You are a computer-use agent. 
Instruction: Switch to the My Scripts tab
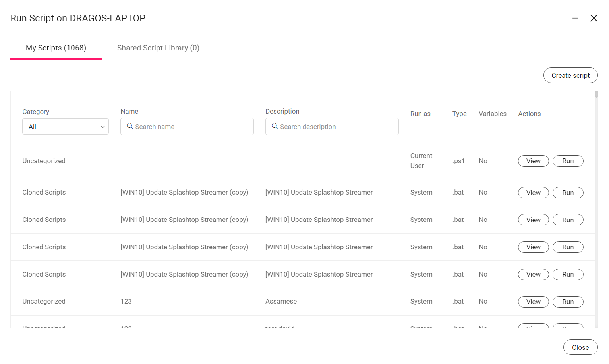[56, 48]
